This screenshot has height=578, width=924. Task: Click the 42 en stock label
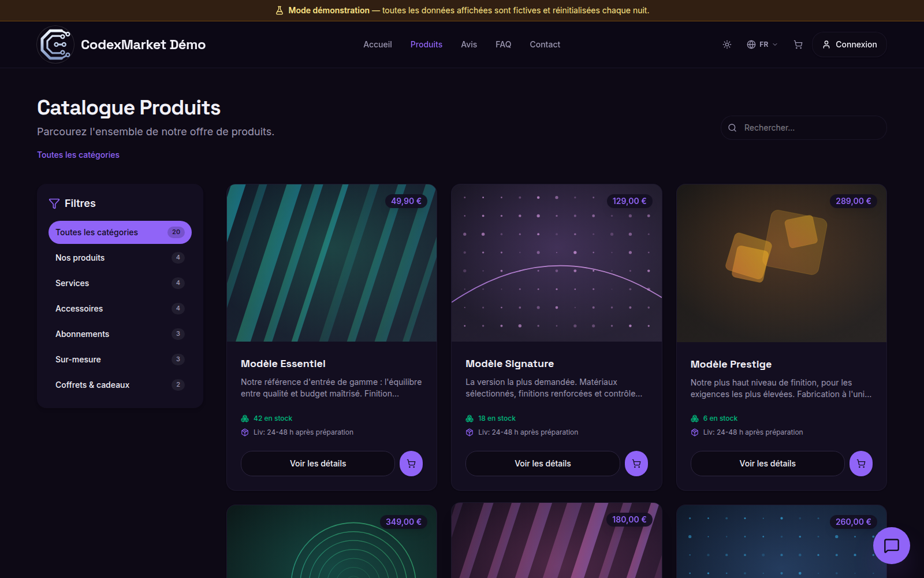tap(273, 418)
